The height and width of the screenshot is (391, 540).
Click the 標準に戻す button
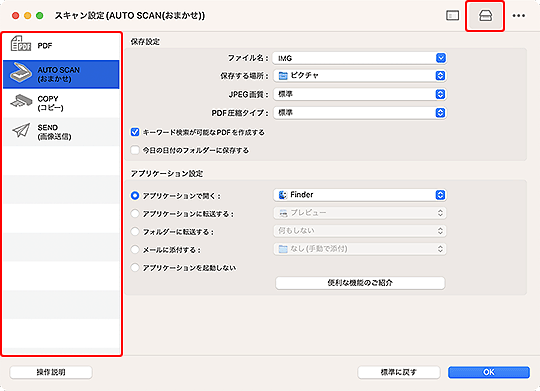point(398,372)
